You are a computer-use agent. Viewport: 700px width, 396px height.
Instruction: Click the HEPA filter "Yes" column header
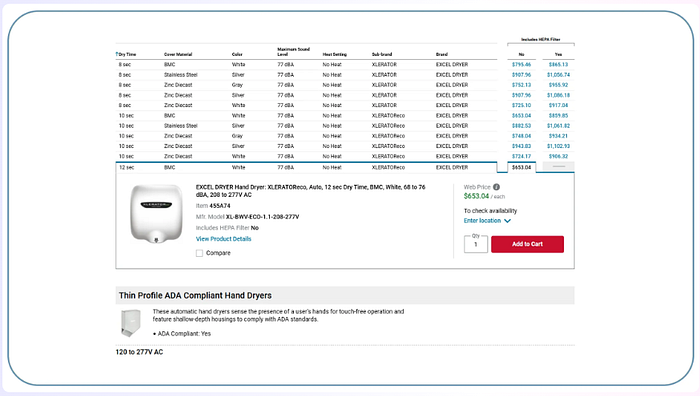558,54
